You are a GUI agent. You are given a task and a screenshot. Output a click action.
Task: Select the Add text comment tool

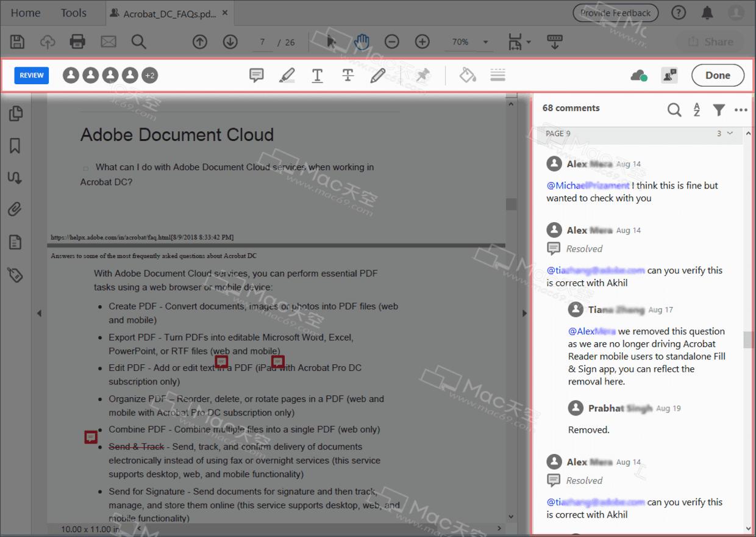click(x=317, y=75)
